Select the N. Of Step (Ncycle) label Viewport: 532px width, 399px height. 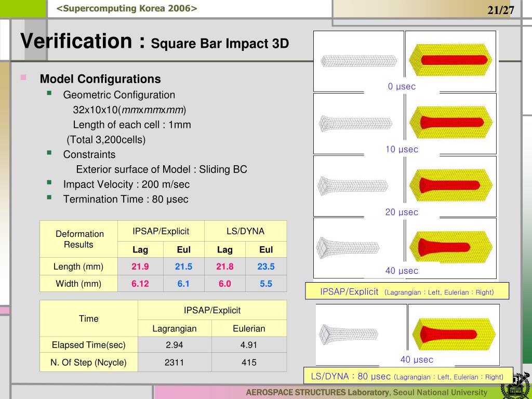[x=88, y=362]
